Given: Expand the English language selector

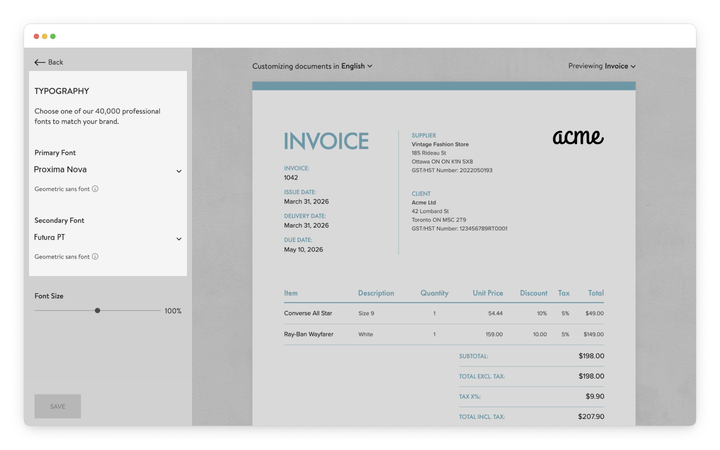Looking at the screenshot, I should [357, 66].
